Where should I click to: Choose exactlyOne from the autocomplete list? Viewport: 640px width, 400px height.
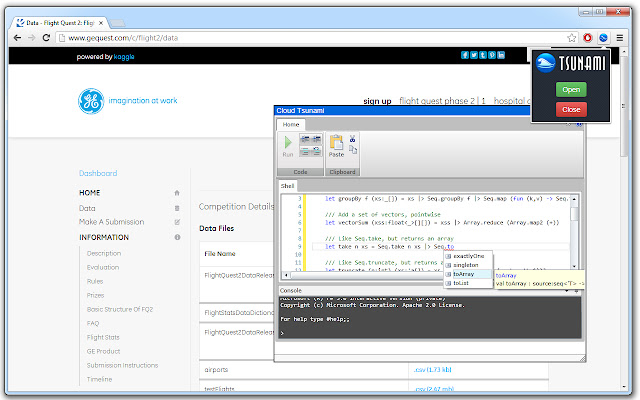tap(468, 256)
